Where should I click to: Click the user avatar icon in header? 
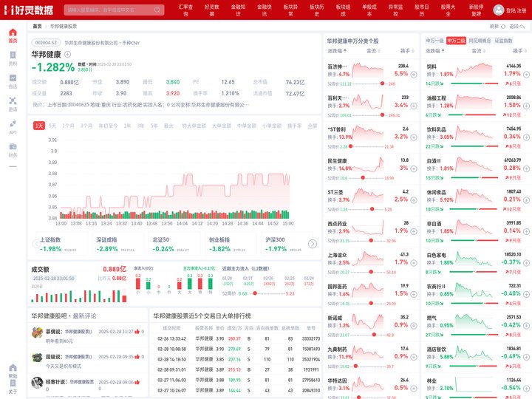click(499, 10)
